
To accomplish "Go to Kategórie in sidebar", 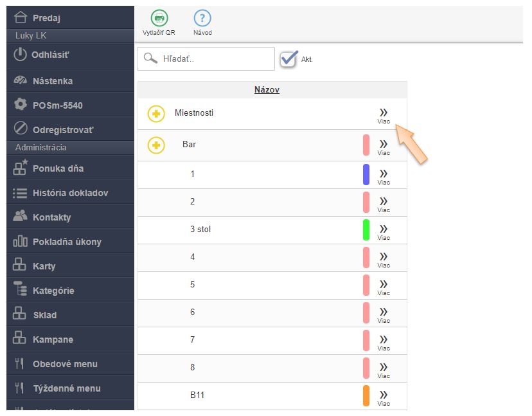I will (x=53, y=291).
